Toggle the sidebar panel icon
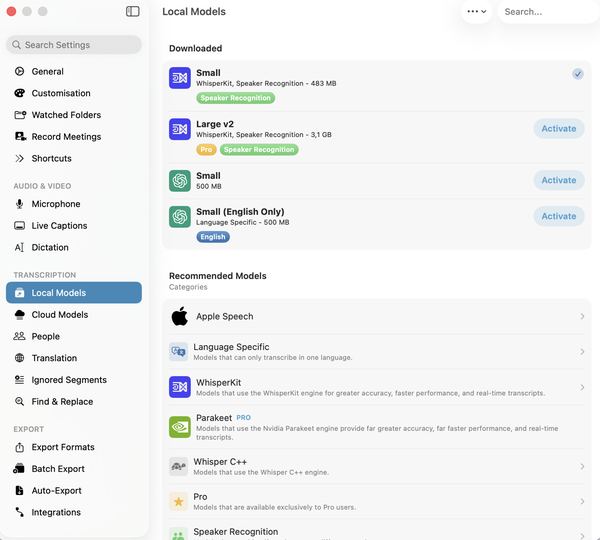This screenshot has width=600, height=540. click(132, 11)
